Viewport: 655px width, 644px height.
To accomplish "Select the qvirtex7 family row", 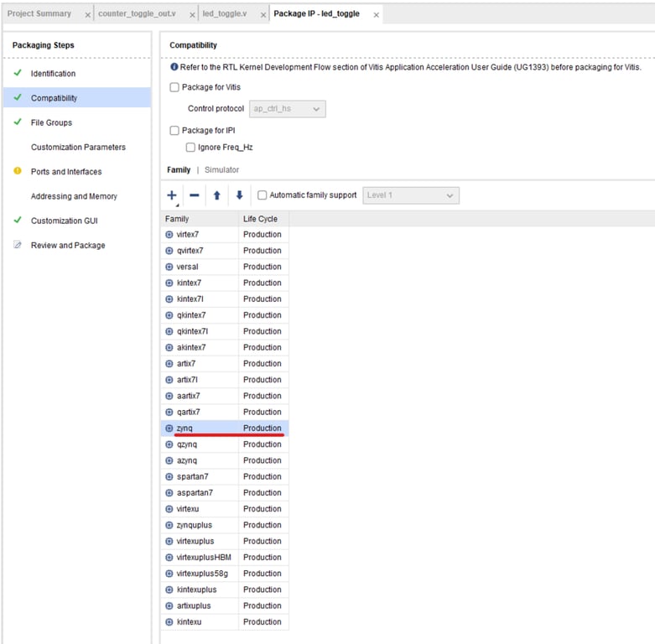I will pos(225,251).
